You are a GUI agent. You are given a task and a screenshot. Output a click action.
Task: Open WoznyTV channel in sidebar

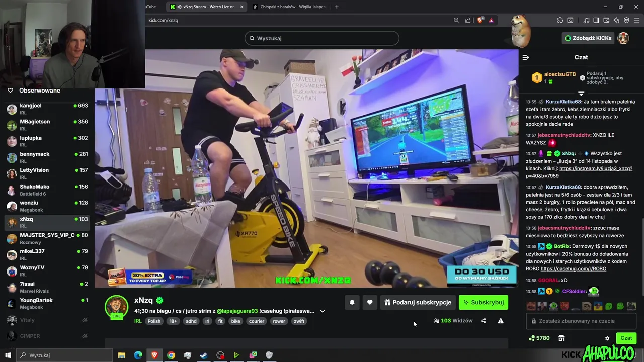click(47, 270)
